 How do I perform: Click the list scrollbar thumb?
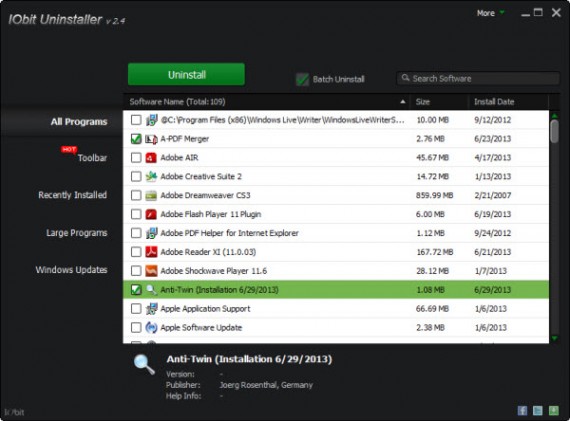pos(554,132)
